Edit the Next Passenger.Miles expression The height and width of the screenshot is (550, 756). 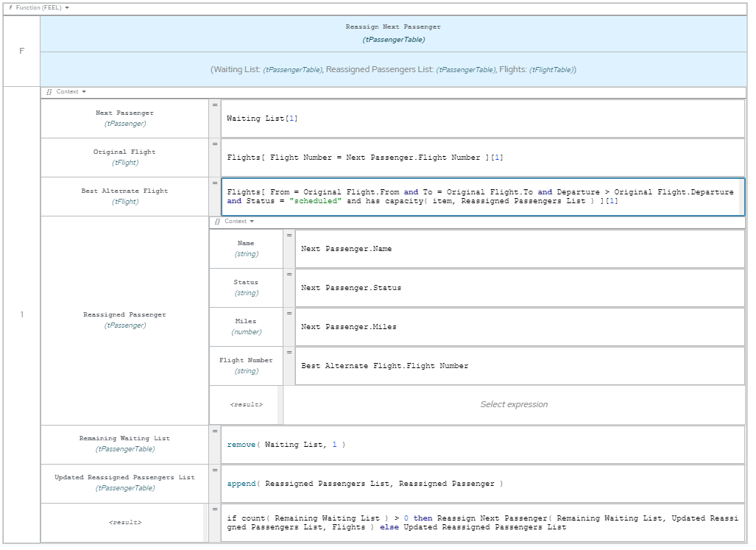[520, 327]
